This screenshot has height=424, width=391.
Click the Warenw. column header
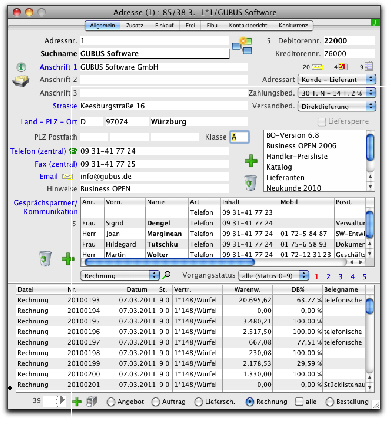click(247, 289)
